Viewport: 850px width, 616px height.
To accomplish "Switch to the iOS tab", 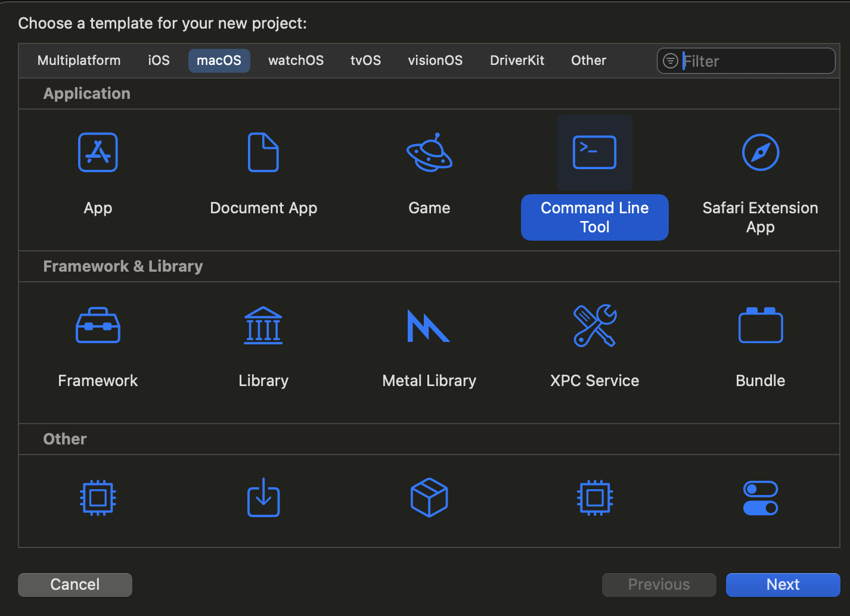I will 158,60.
